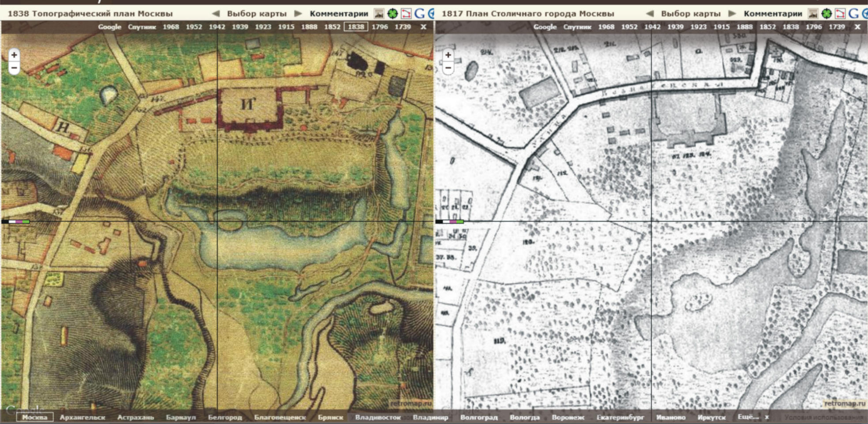
Task: Click next map arrow in 1838 panel
Action: coord(299,14)
